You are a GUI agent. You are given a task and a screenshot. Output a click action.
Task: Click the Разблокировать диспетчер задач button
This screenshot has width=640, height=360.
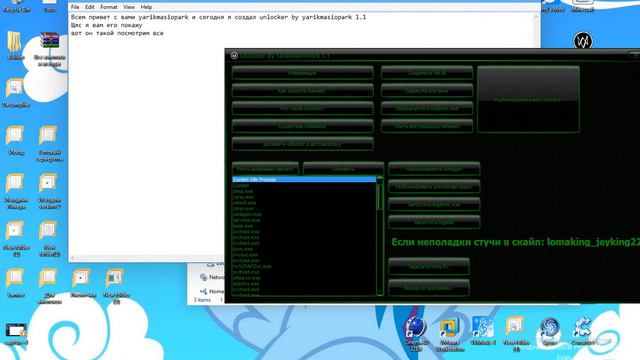click(434, 187)
